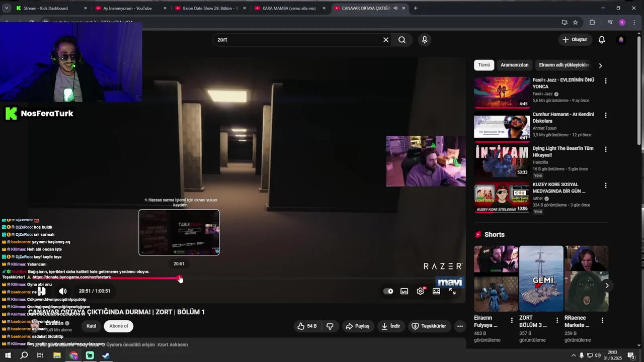The height and width of the screenshot is (362, 644).
Task: Show more filter chips with right arrow
Action: tap(600, 65)
